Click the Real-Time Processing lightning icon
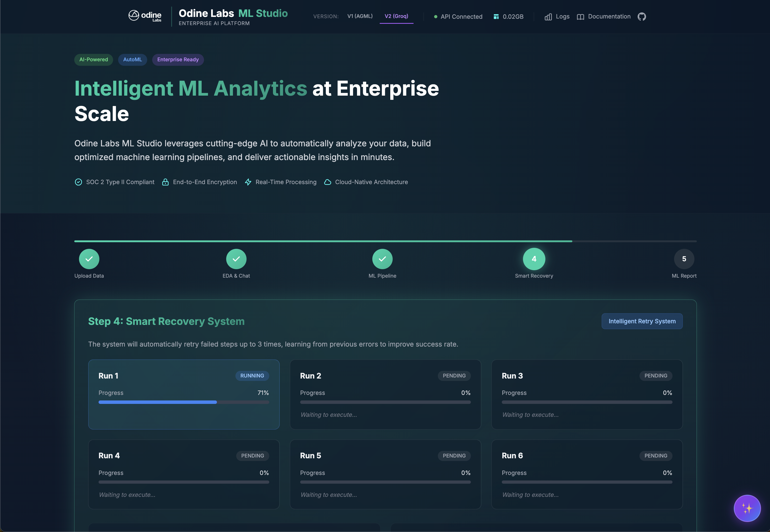Screen dimensions: 770x532 (248, 182)
